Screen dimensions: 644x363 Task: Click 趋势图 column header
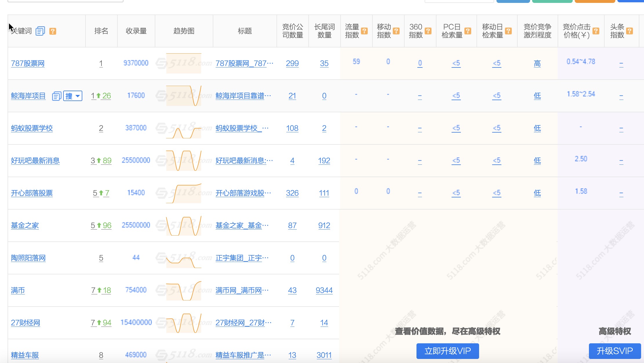click(184, 31)
